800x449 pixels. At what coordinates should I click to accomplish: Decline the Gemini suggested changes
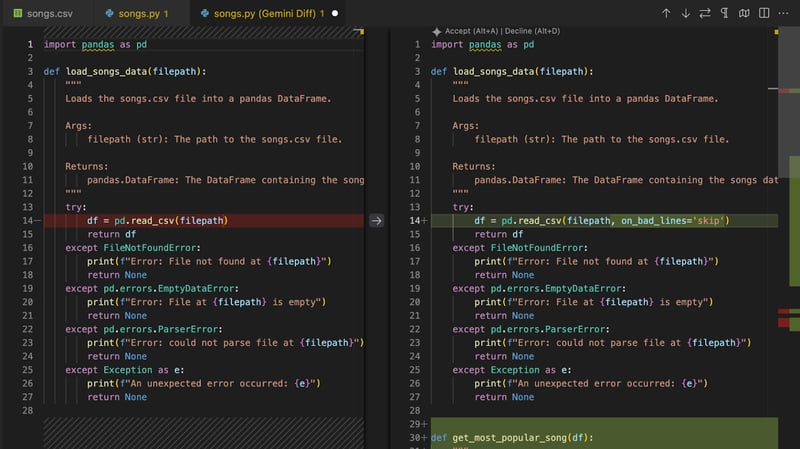click(x=532, y=31)
